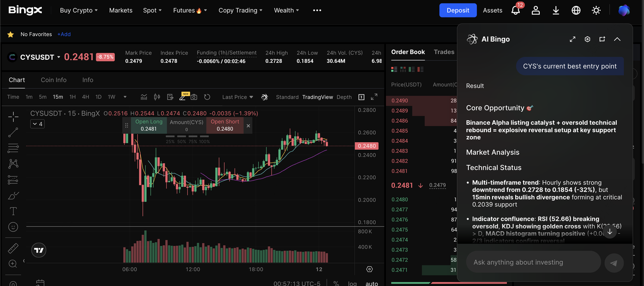Expand the Futures menu dropdown
Screen dimensions: 644x286
coord(190,10)
